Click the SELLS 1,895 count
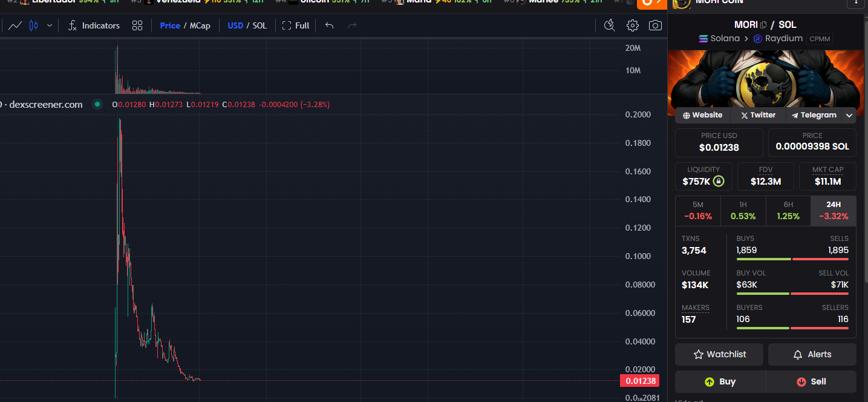This screenshot has width=868, height=402. click(x=838, y=250)
